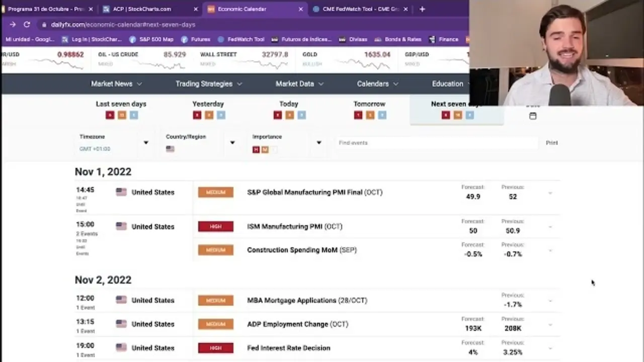Open the S&P 500 Map bookmark

(x=151, y=39)
